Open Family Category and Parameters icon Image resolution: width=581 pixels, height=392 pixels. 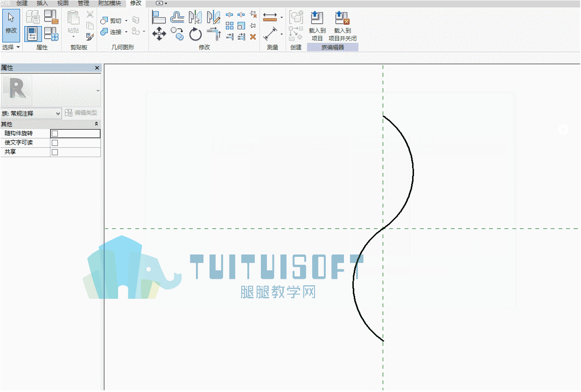pyautogui.click(x=51, y=17)
